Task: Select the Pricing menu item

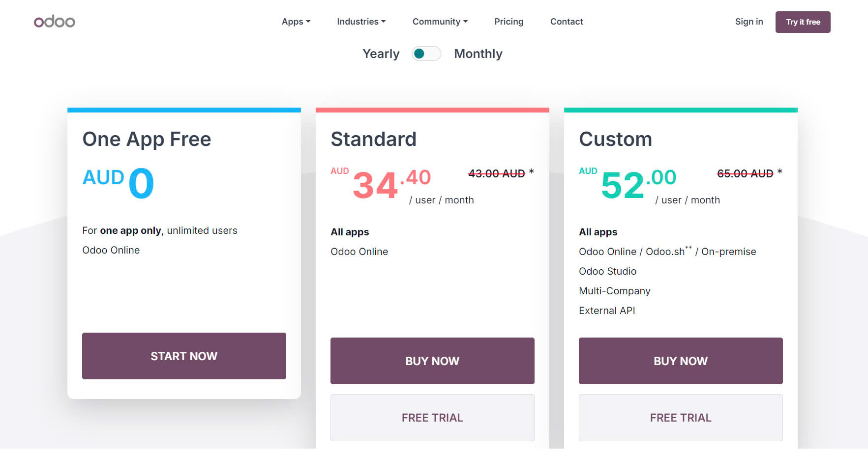Action: click(x=509, y=22)
